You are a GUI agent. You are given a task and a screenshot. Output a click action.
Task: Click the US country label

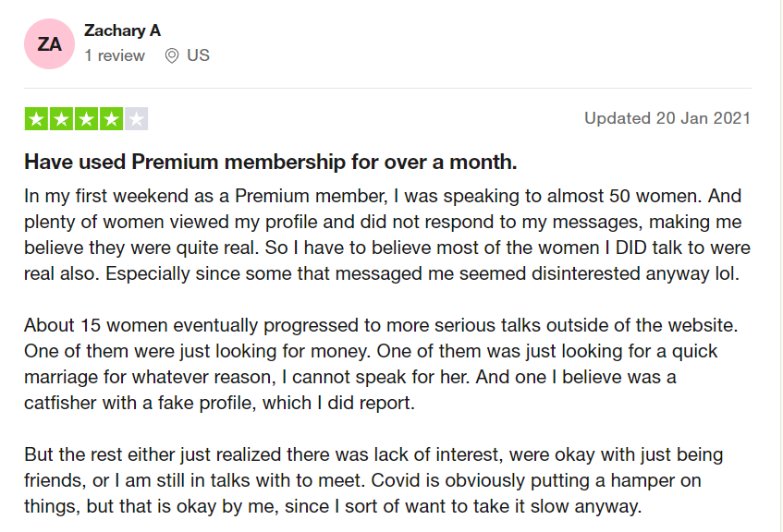point(198,55)
